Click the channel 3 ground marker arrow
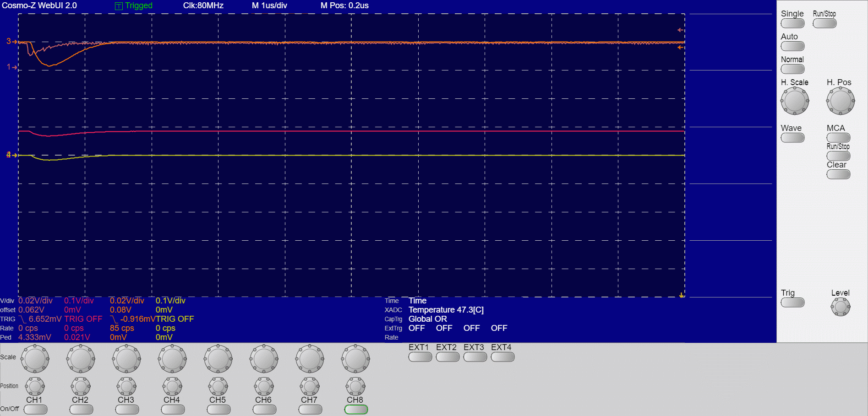This screenshot has width=868, height=416. pyautogui.click(x=11, y=42)
